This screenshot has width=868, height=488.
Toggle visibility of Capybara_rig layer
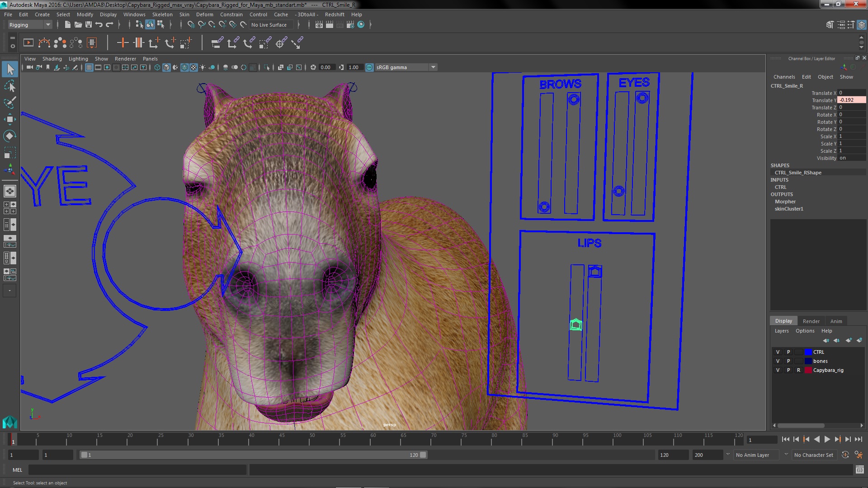[778, 370]
